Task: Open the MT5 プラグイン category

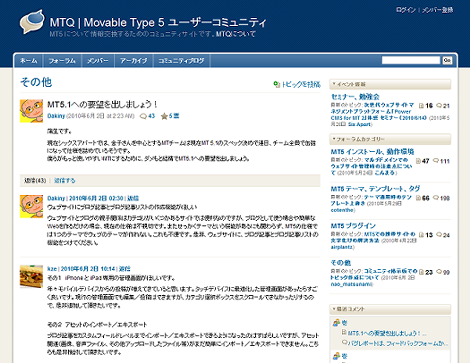Action: coord(353,226)
